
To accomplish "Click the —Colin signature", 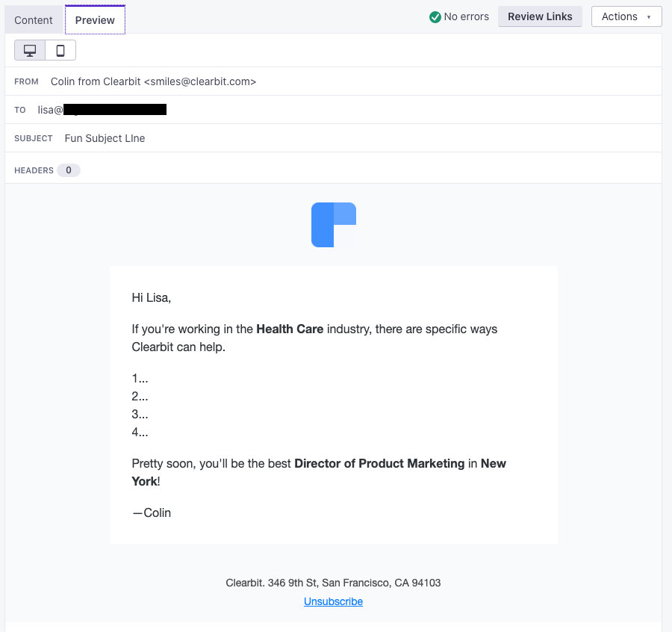I will coord(152,512).
